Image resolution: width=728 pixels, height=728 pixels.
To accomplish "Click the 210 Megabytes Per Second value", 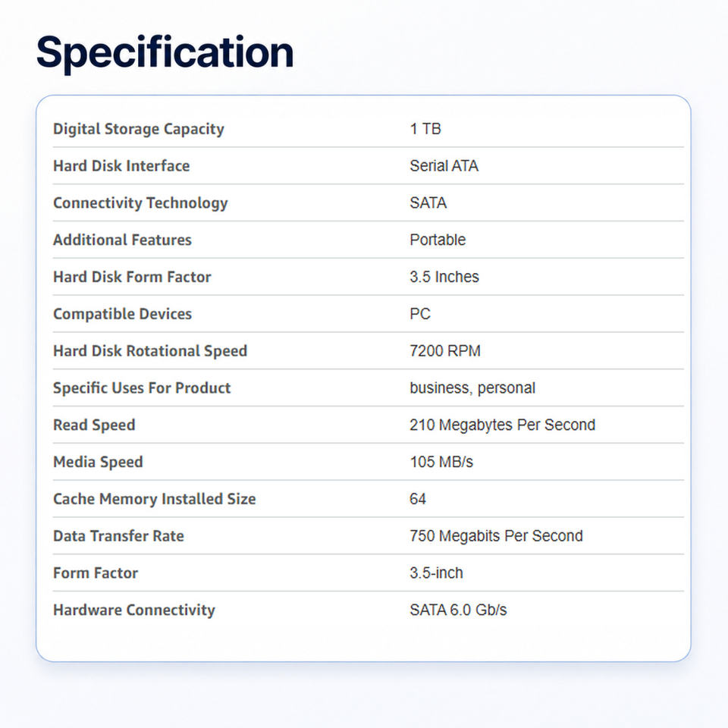I will click(x=502, y=425).
